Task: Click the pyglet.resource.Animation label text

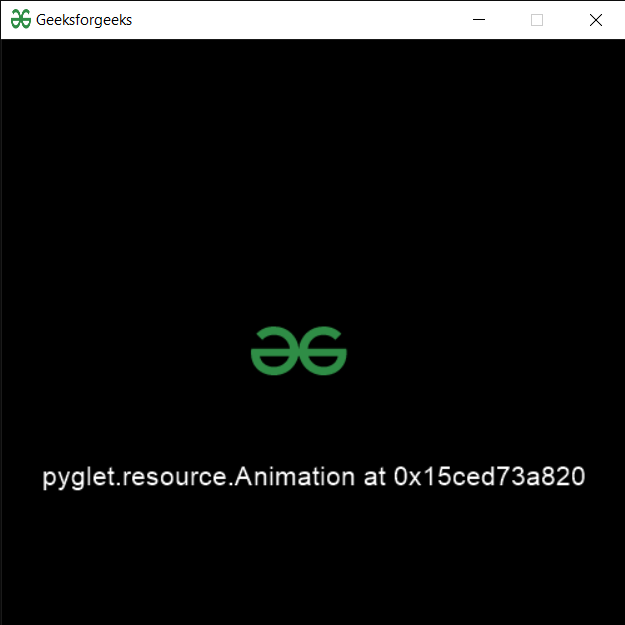Action: pos(314,477)
